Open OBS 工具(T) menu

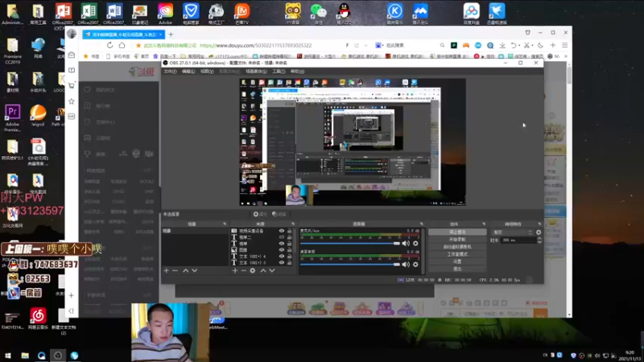pyautogui.click(x=279, y=72)
